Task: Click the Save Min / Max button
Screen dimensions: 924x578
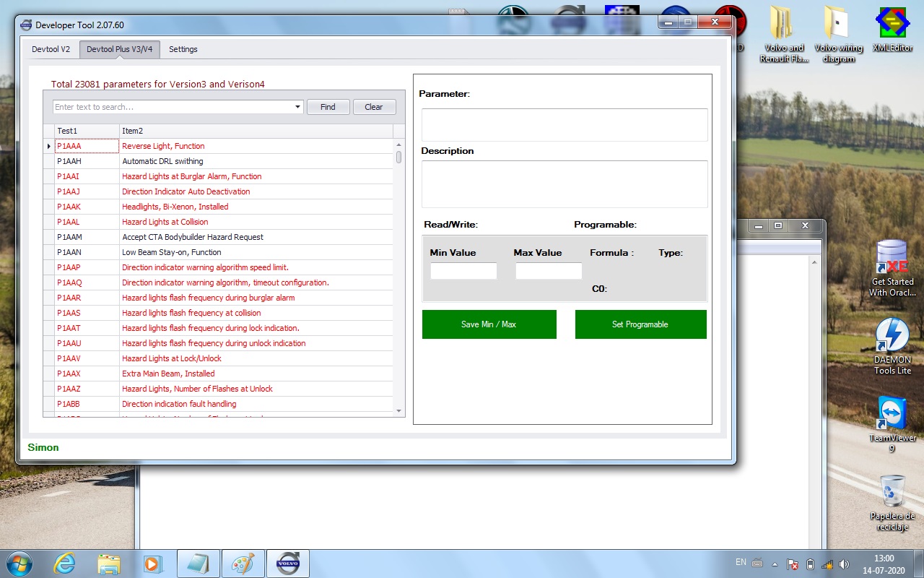Action: coord(489,324)
